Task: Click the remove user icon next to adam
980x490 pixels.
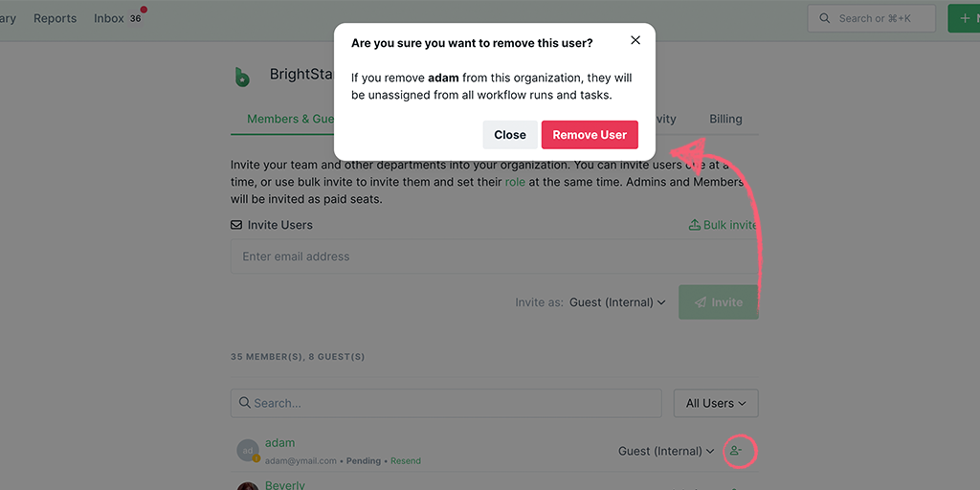Action: click(x=736, y=451)
